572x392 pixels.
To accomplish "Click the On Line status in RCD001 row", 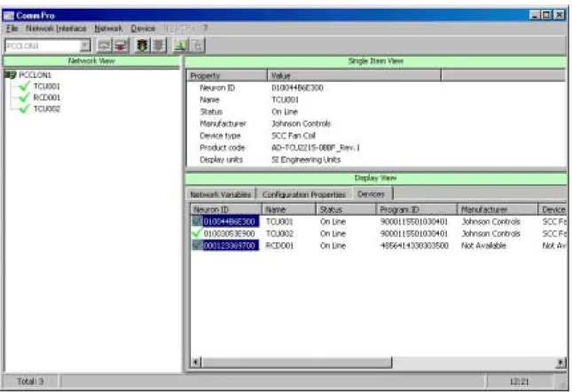I will [333, 246].
